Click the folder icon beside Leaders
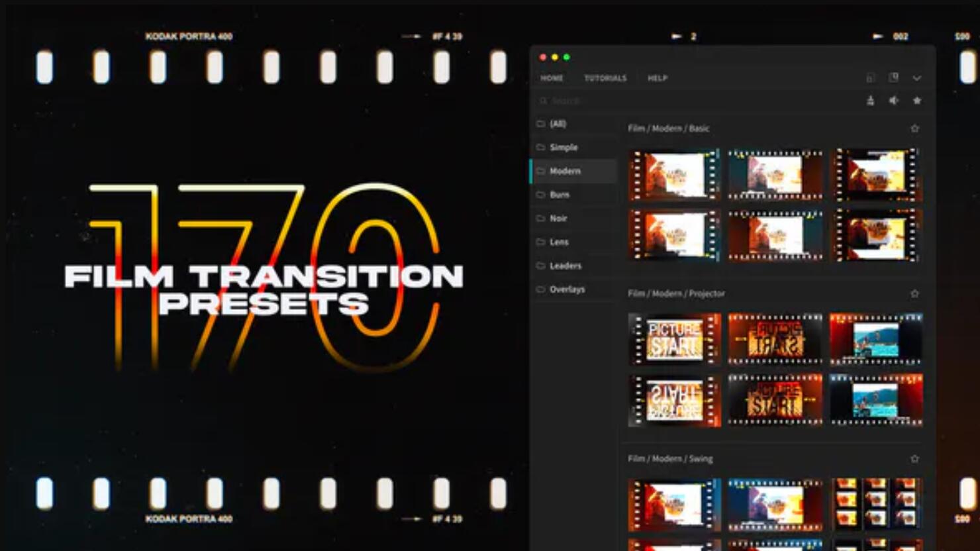The image size is (980, 551). pos(540,266)
